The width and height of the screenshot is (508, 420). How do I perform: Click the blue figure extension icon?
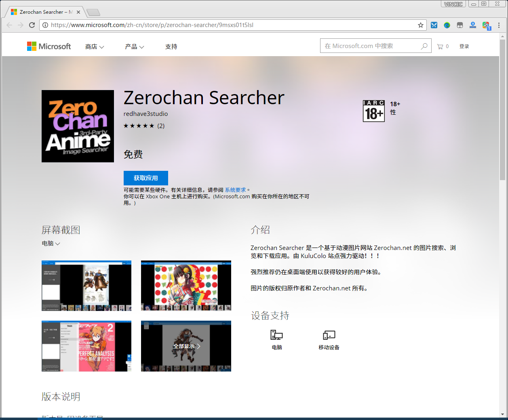click(473, 25)
